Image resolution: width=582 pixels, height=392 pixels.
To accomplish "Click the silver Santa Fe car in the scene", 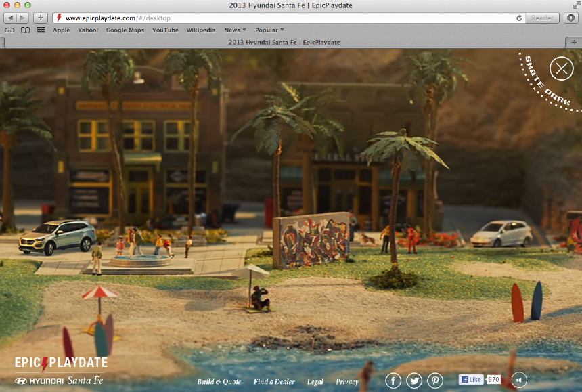I will [58, 237].
